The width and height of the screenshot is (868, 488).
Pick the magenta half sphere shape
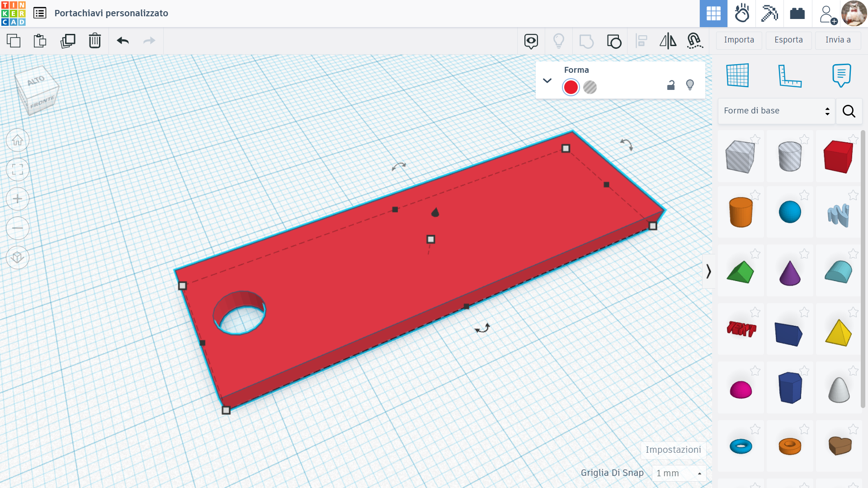click(x=741, y=389)
